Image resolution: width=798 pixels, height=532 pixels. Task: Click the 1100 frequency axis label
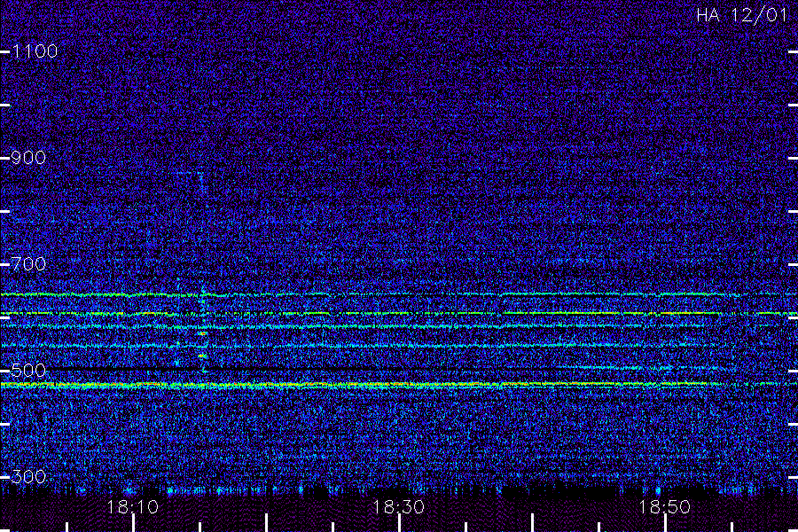point(35,51)
